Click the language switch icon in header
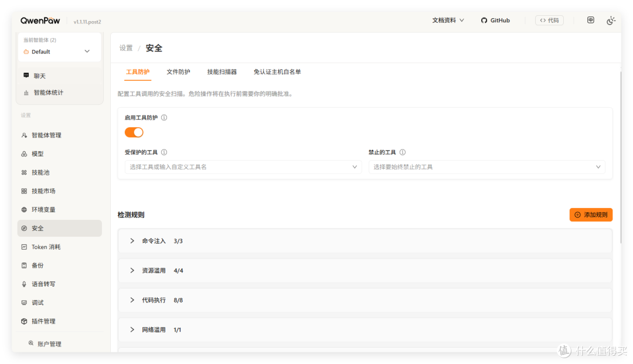 point(590,20)
